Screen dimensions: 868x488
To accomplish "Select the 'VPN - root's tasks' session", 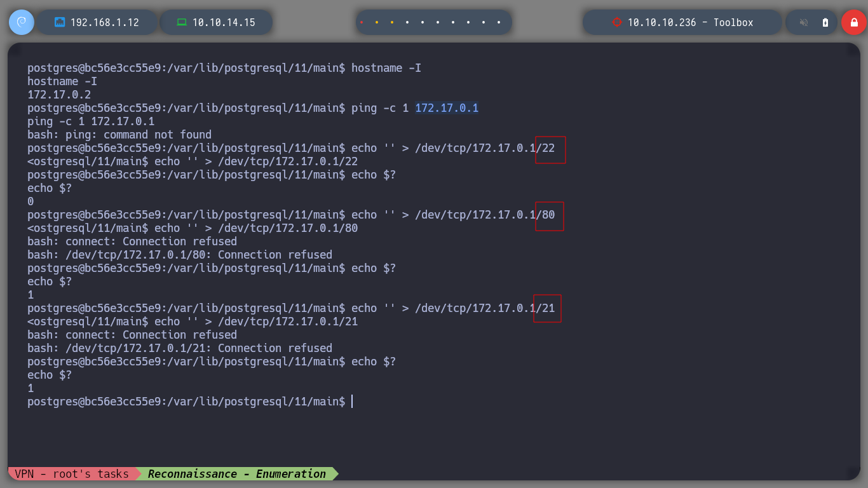I will coord(72,474).
